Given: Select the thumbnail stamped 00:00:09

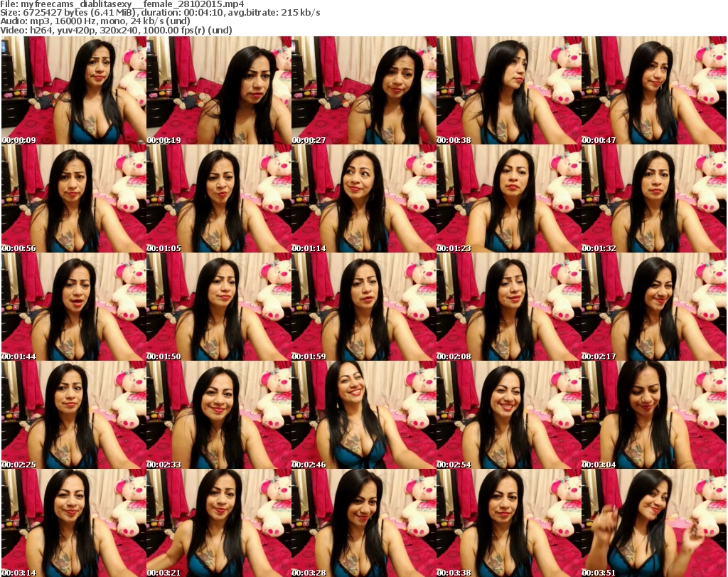Looking at the screenshot, I should [74, 90].
